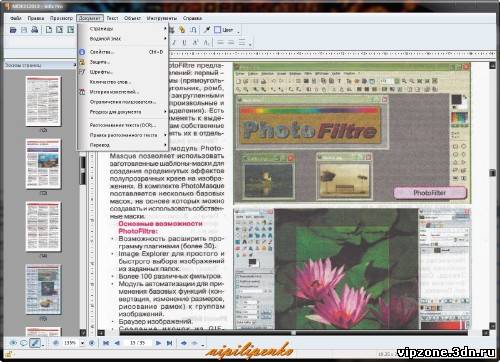This screenshot has width=500, height=362.
Task: Open the dropdown arrow after 'Цвет'
Action: click(x=238, y=31)
